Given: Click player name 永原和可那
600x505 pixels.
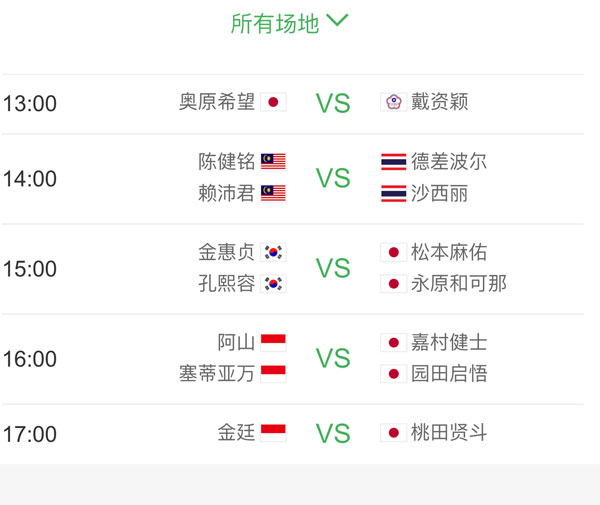Looking at the screenshot, I should (459, 283).
